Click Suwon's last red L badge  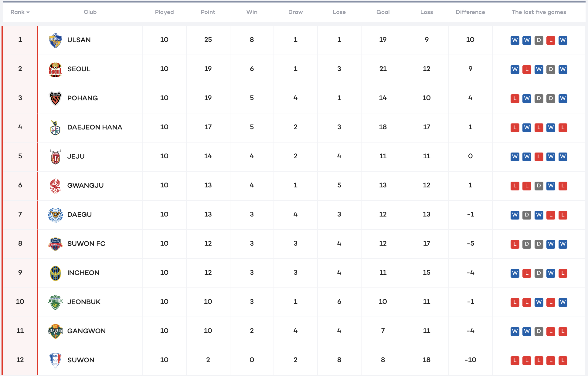(563, 360)
